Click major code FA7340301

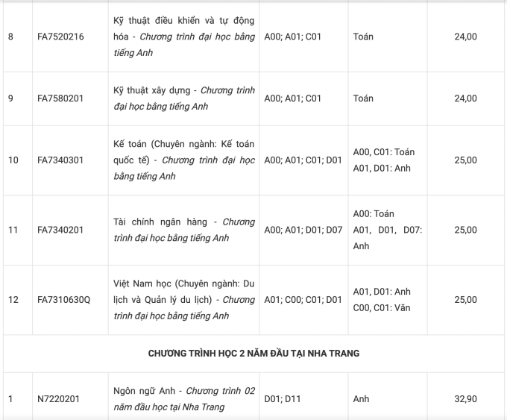60,160
